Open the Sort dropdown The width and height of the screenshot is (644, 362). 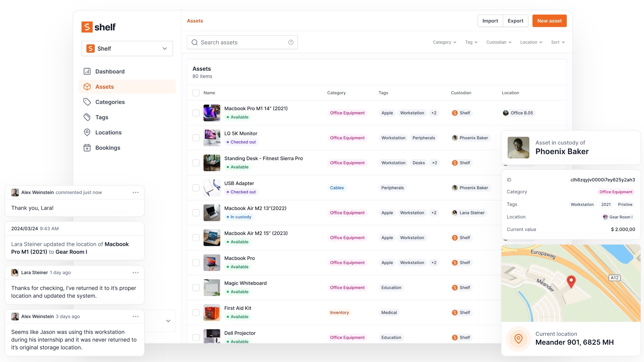point(558,42)
